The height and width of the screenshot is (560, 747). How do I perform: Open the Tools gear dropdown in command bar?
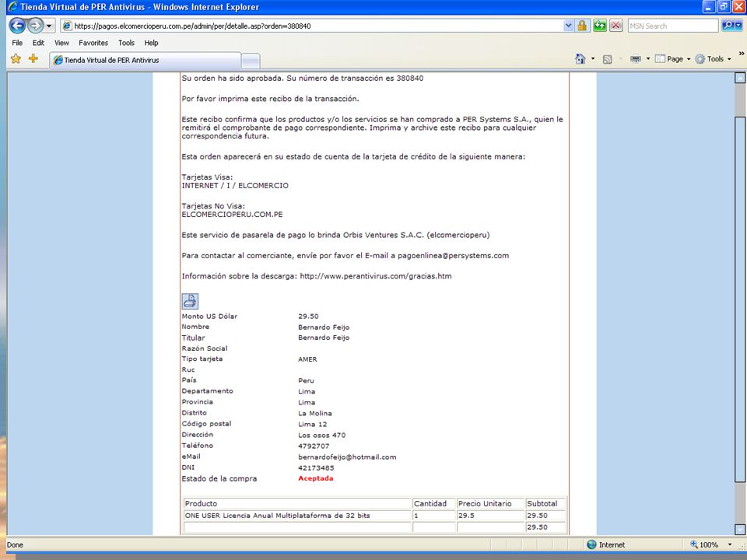coord(713,58)
